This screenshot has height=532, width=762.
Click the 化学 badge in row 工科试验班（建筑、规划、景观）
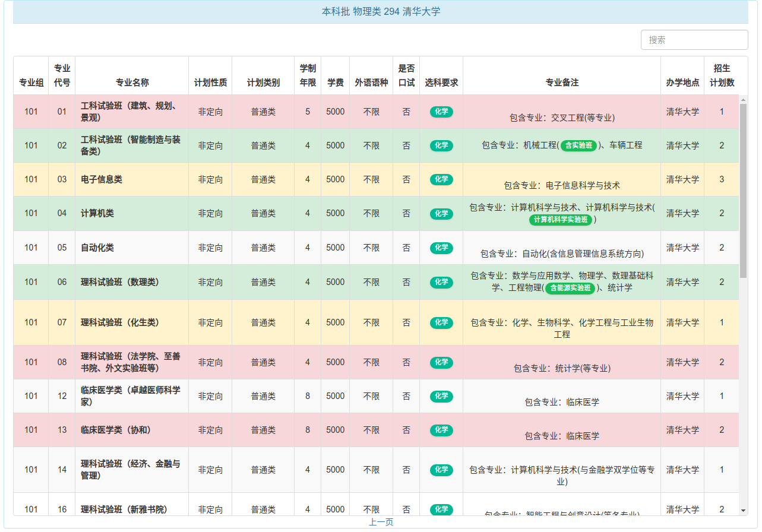coord(441,112)
